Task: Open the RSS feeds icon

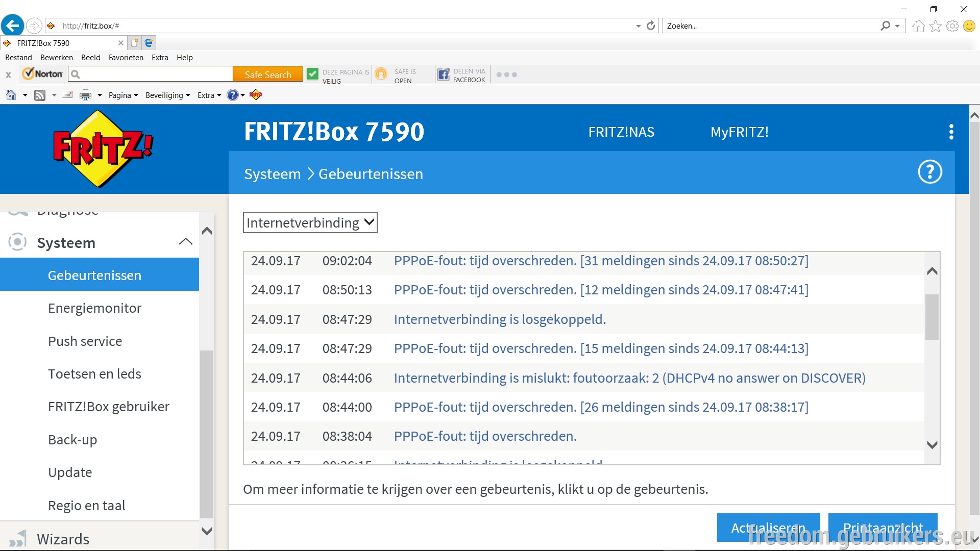Action: (40, 95)
